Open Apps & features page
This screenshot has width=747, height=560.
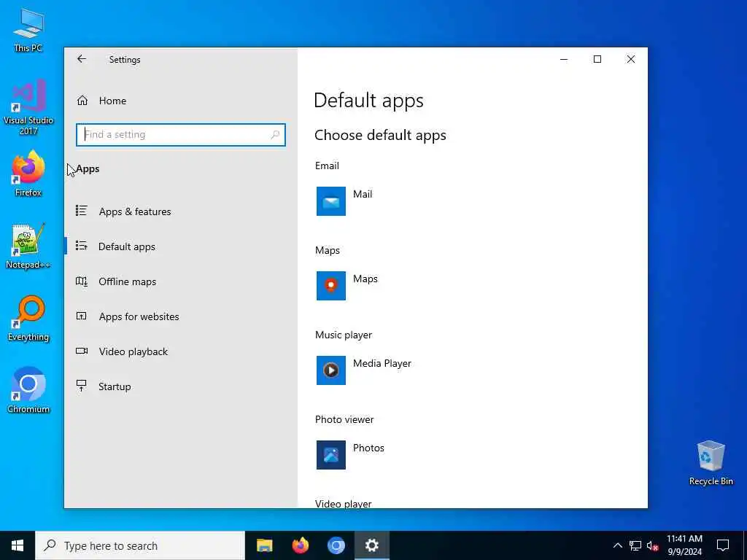click(x=181, y=211)
